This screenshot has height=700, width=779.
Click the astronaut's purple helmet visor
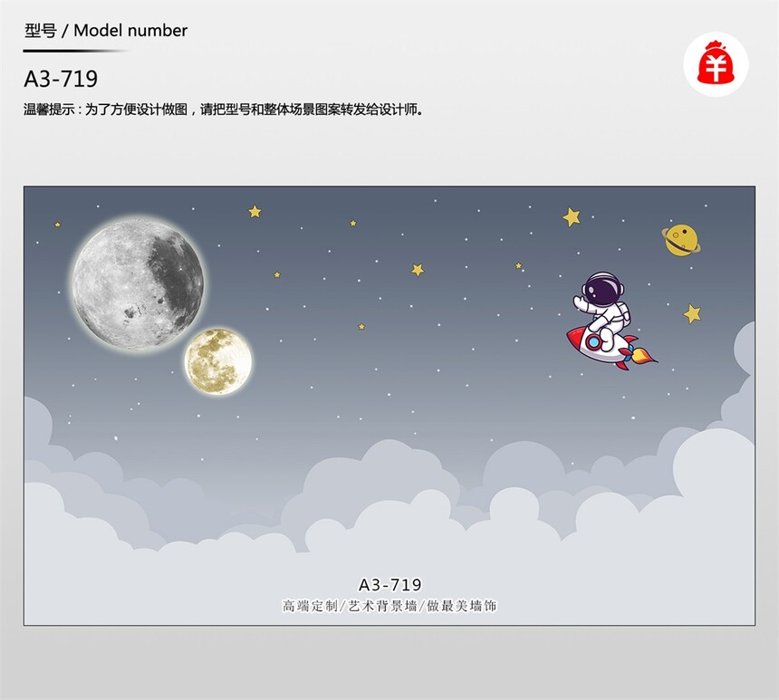tap(598, 289)
